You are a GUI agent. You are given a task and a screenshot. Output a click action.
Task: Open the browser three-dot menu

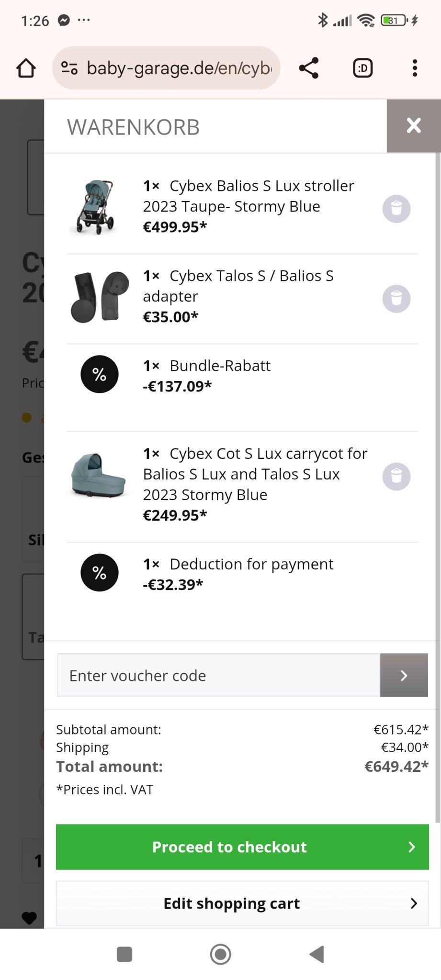pos(415,68)
